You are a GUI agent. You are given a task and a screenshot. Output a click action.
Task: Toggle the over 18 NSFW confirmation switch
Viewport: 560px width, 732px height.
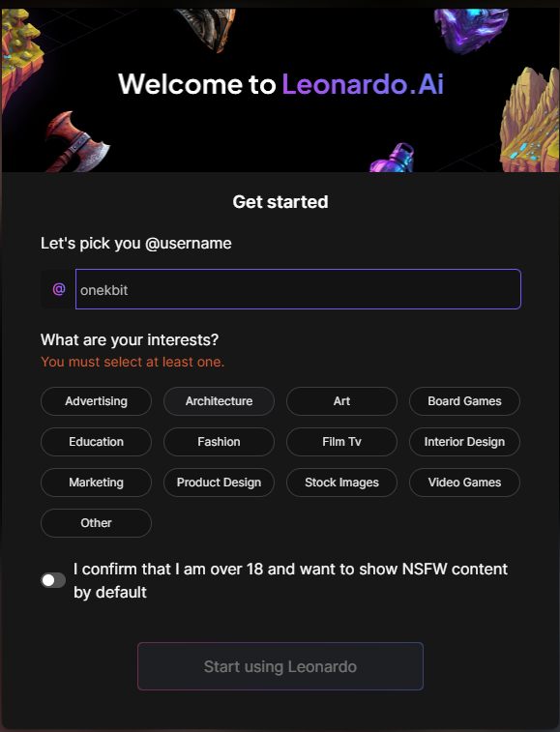53,580
